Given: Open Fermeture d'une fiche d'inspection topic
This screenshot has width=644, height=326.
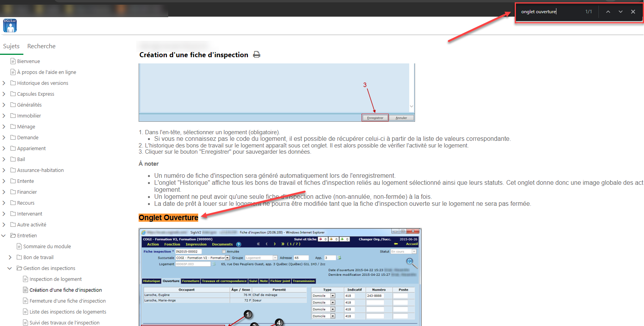Looking at the screenshot, I should (67, 301).
